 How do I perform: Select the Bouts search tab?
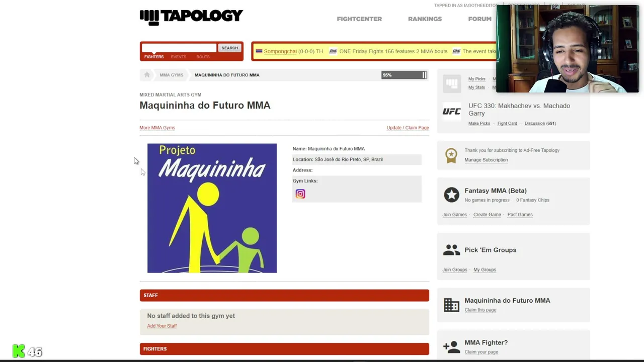coord(203,57)
